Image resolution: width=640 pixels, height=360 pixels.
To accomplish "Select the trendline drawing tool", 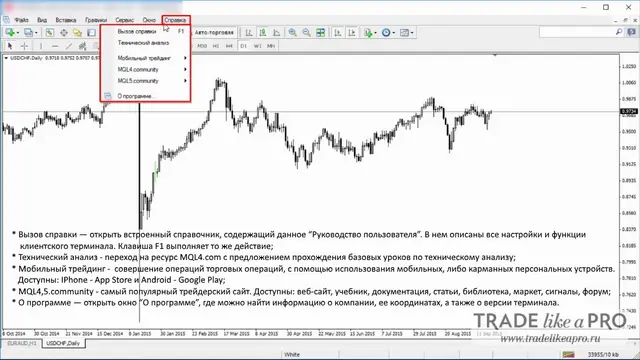I will [69, 46].
